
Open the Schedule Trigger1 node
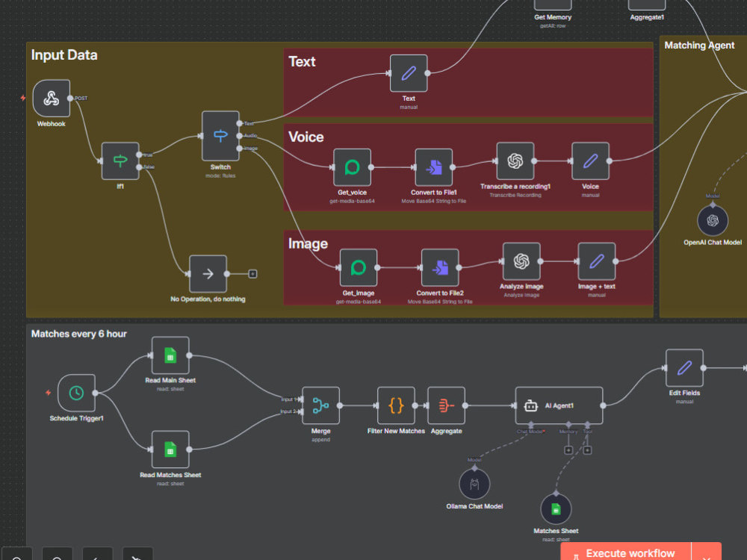[77, 393]
